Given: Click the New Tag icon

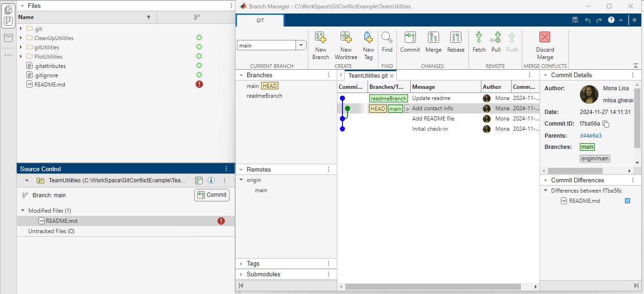Looking at the screenshot, I should click(x=368, y=38).
